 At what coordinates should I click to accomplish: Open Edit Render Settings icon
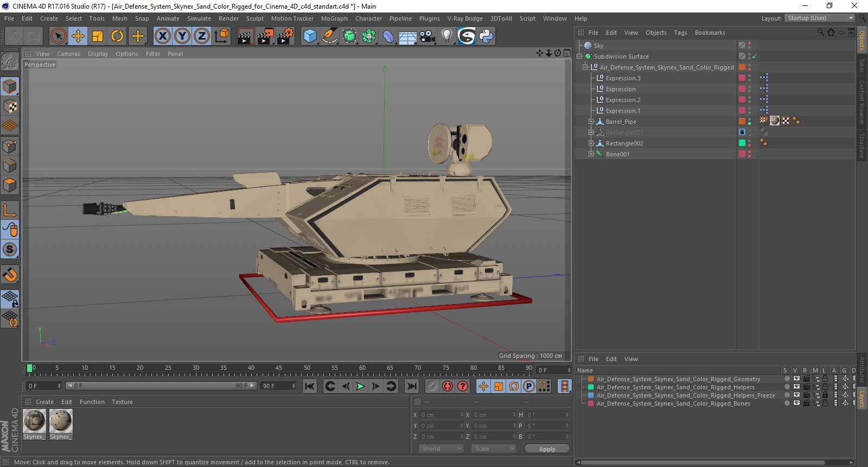(285, 36)
